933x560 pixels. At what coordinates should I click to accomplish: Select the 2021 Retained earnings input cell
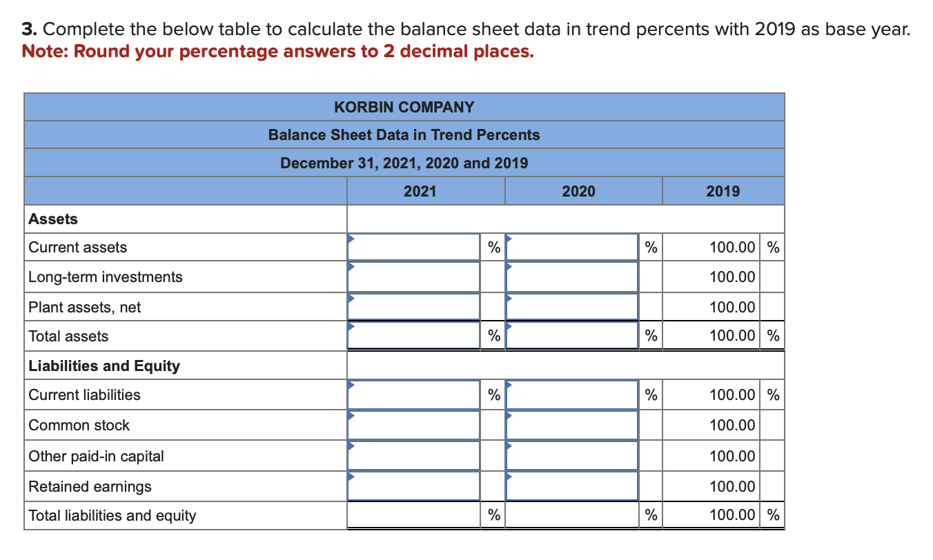(414, 486)
